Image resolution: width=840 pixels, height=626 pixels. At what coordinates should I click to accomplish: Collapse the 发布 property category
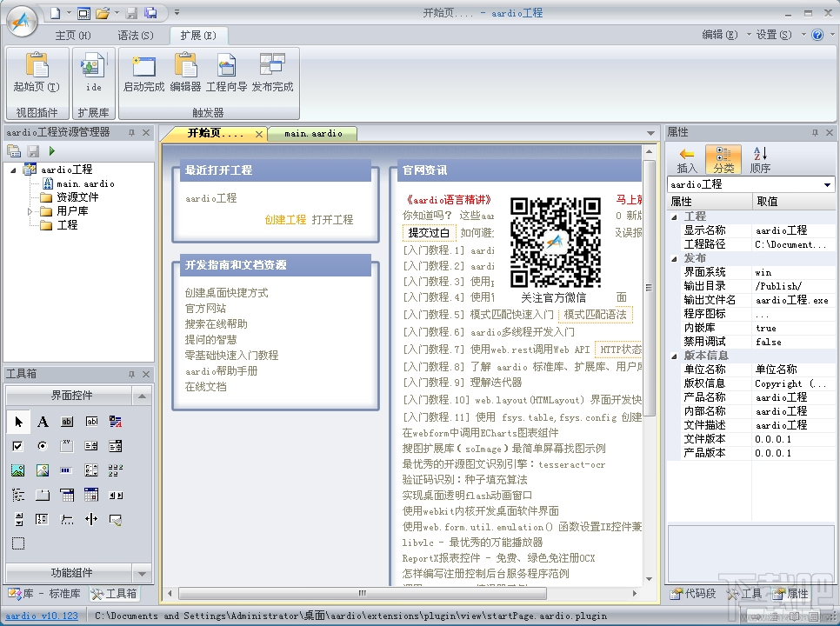[x=675, y=258]
